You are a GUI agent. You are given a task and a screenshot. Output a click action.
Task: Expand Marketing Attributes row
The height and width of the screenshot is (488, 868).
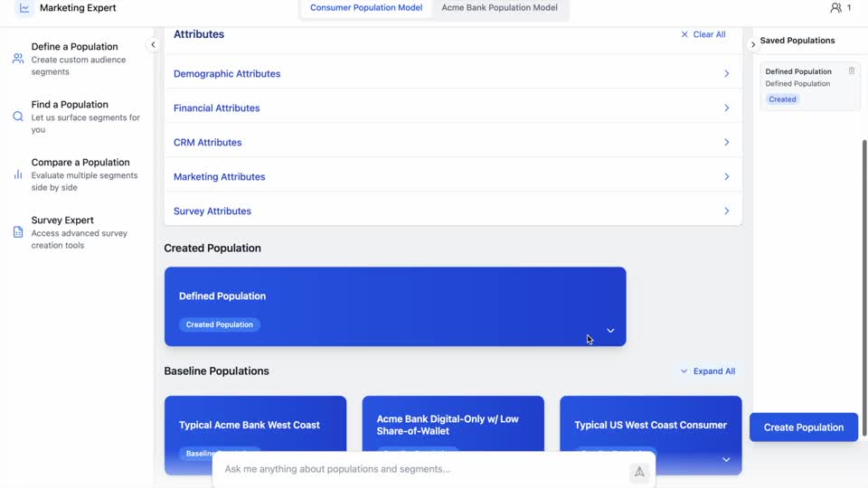[x=453, y=176]
